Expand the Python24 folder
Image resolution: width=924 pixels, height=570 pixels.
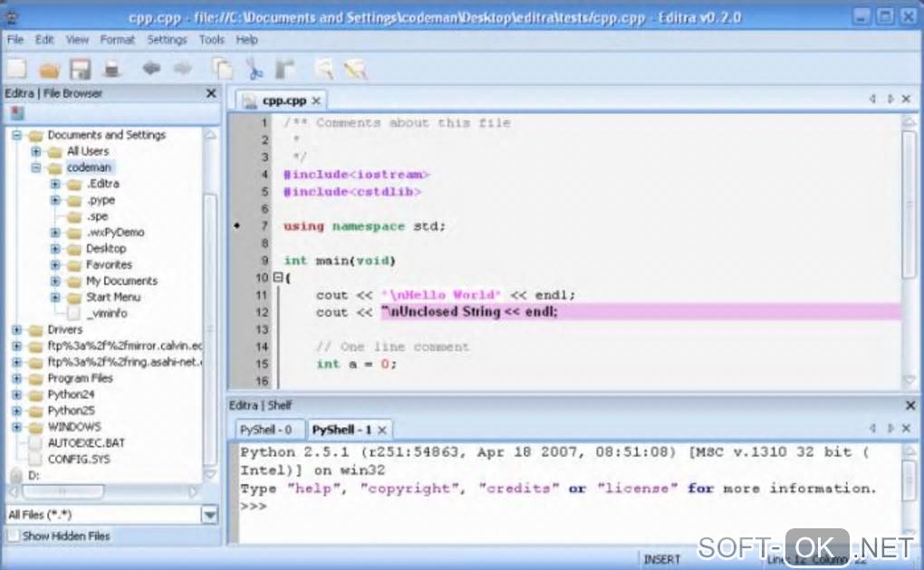point(17,394)
